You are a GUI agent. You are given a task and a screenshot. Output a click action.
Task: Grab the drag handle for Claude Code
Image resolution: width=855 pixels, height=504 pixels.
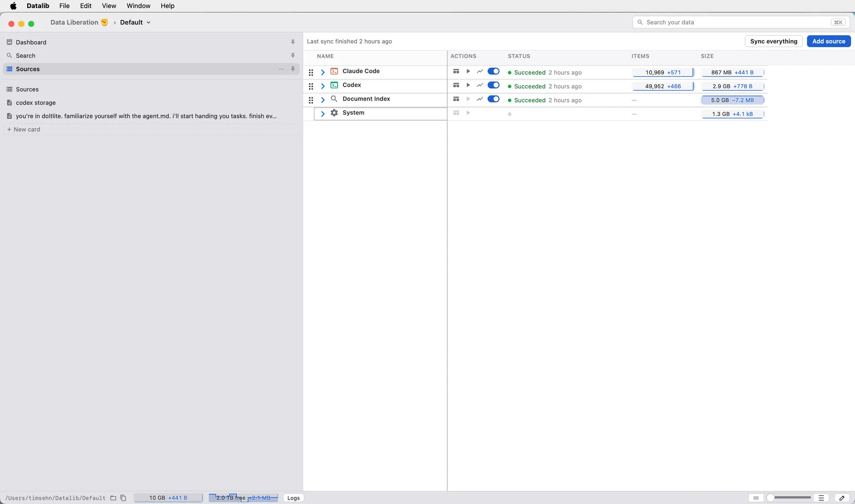coord(311,72)
